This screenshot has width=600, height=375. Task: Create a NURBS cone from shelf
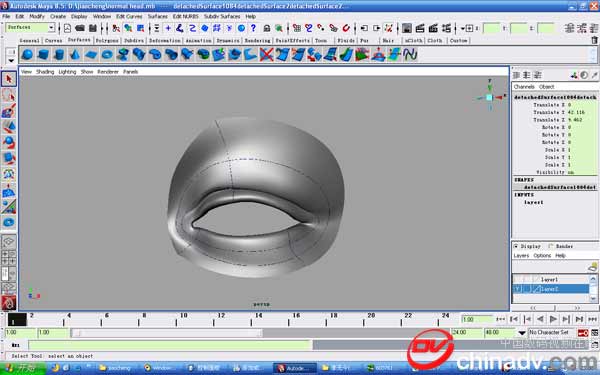coord(75,54)
